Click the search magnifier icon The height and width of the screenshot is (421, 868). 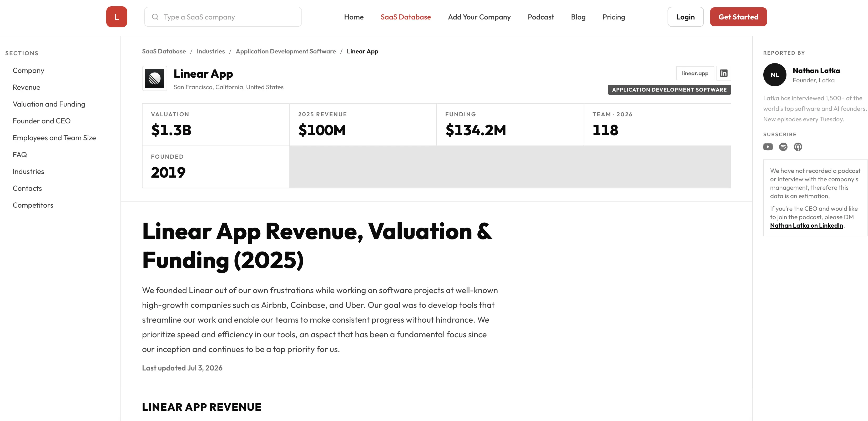click(x=155, y=17)
